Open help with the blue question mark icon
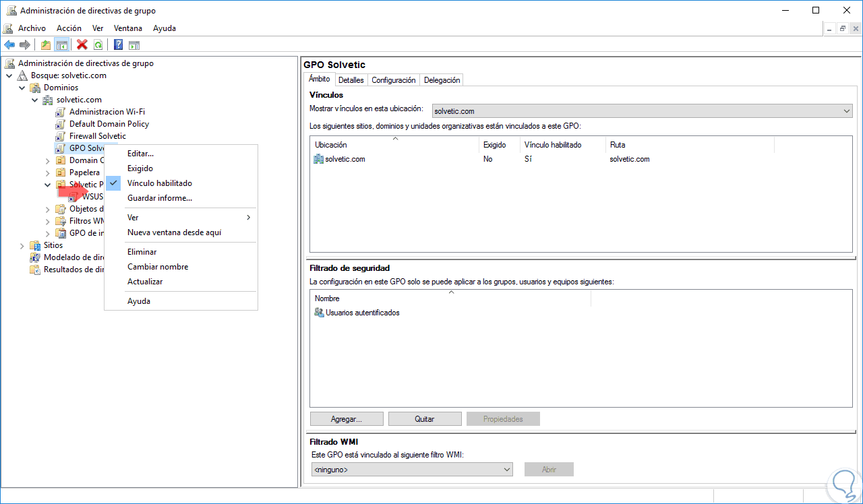Viewport: 863px width, 504px height. pyautogui.click(x=119, y=44)
